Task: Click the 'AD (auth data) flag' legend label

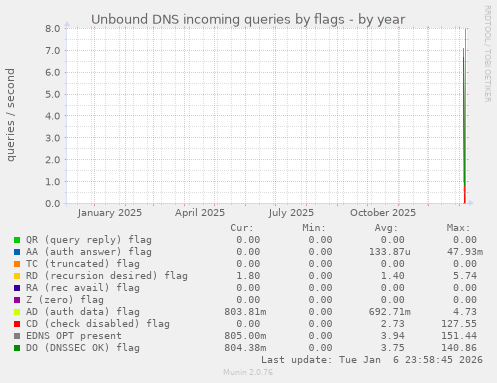Action: (x=83, y=312)
